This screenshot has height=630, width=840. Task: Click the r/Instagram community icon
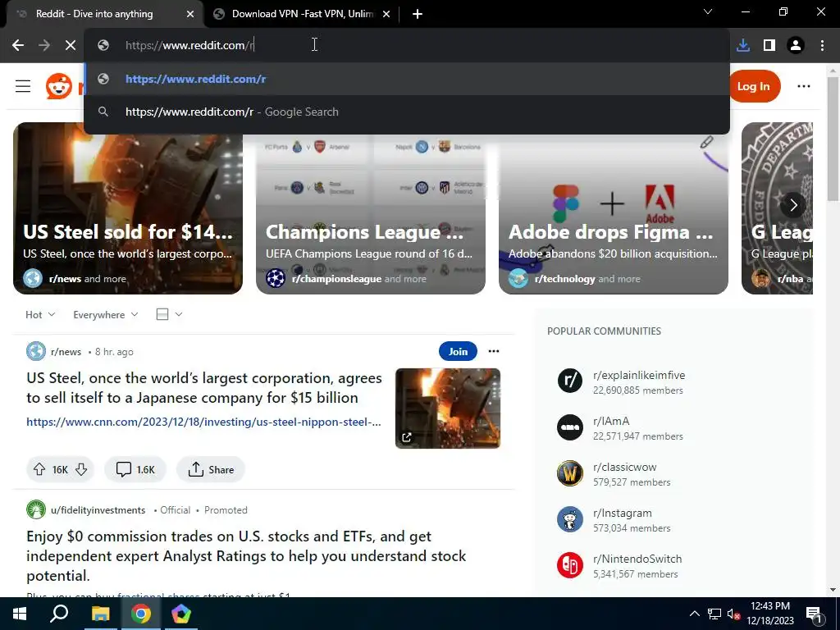[569, 519]
